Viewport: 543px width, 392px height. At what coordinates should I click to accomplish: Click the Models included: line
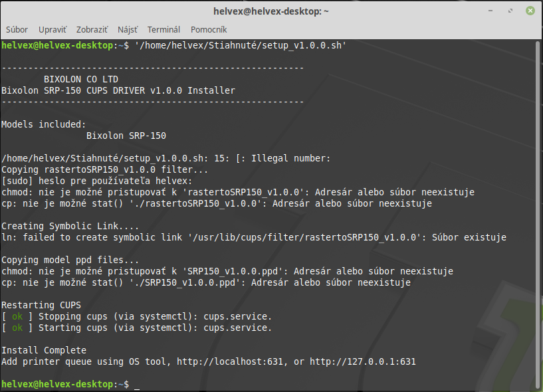pyautogui.click(x=44, y=124)
